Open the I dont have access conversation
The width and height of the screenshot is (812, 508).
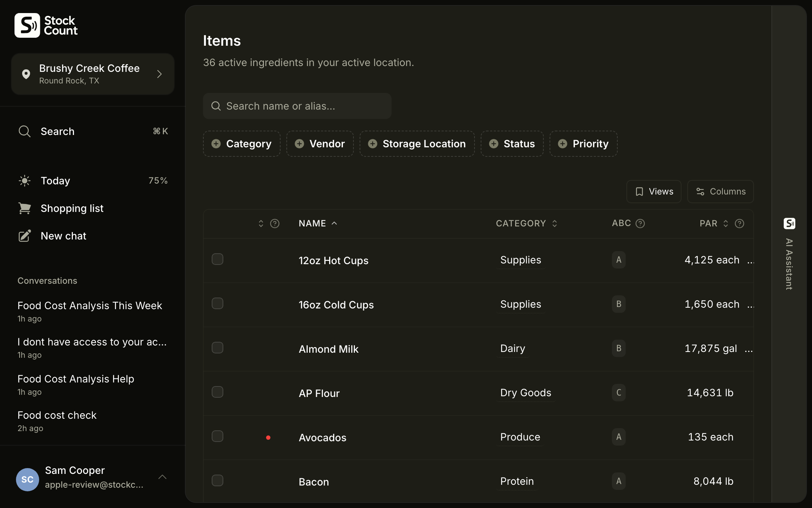pos(92,348)
